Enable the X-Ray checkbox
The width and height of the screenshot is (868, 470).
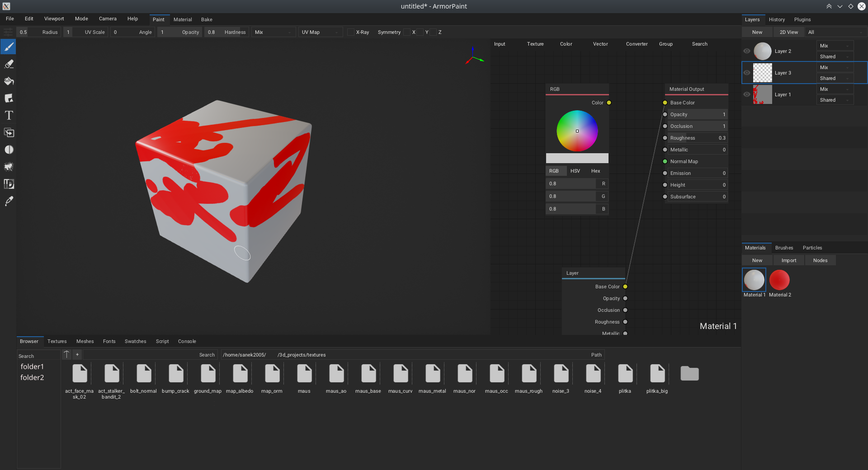click(x=351, y=32)
